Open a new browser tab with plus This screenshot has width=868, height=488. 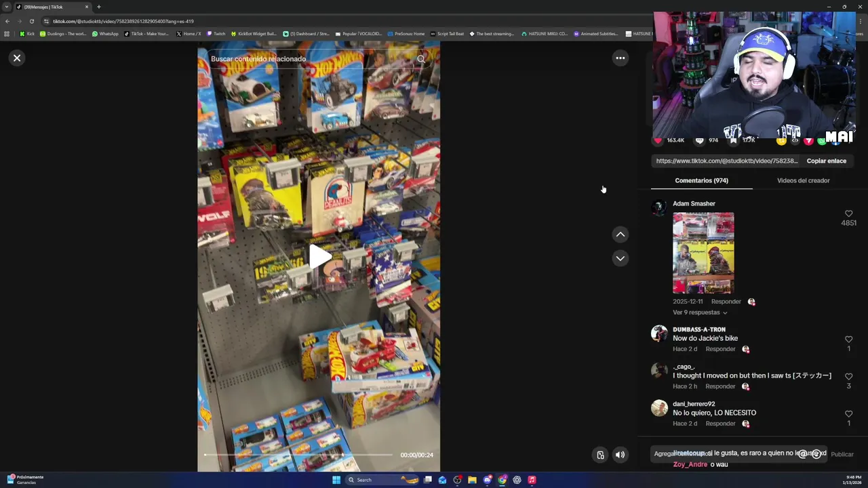98,7
